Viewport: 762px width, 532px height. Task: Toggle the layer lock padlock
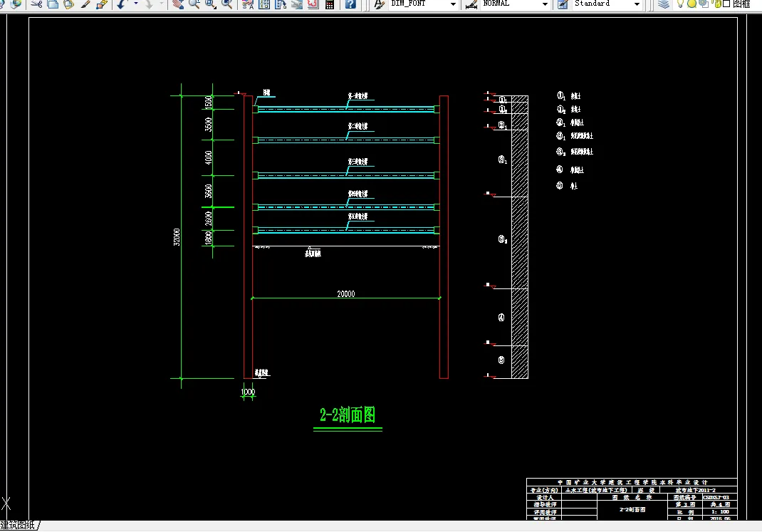point(717,4)
